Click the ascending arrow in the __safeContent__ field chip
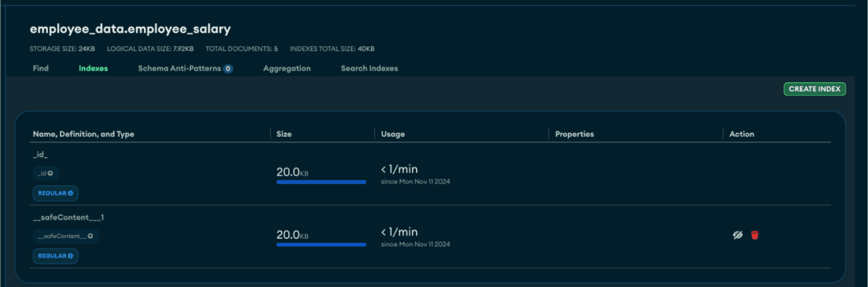 tap(90, 236)
